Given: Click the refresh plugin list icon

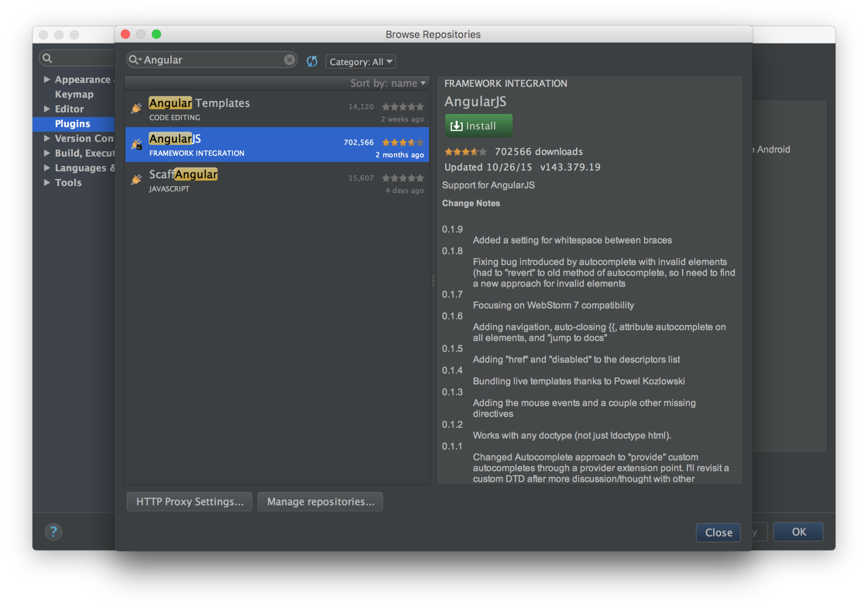Looking at the screenshot, I should pyautogui.click(x=312, y=61).
